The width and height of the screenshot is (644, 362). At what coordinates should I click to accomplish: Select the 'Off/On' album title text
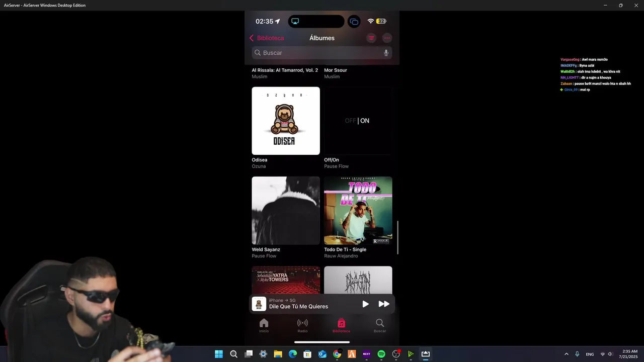coord(332,160)
